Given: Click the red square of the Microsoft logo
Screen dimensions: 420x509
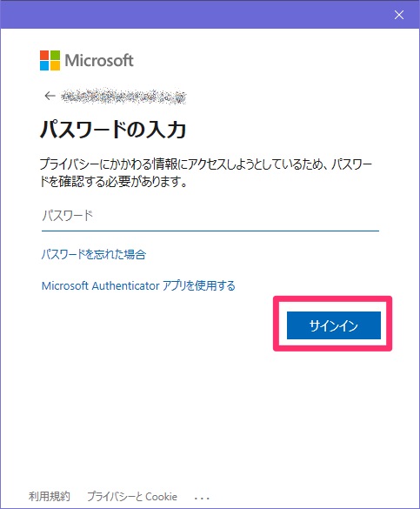Looking at the screenshot, I should point(44,55).
